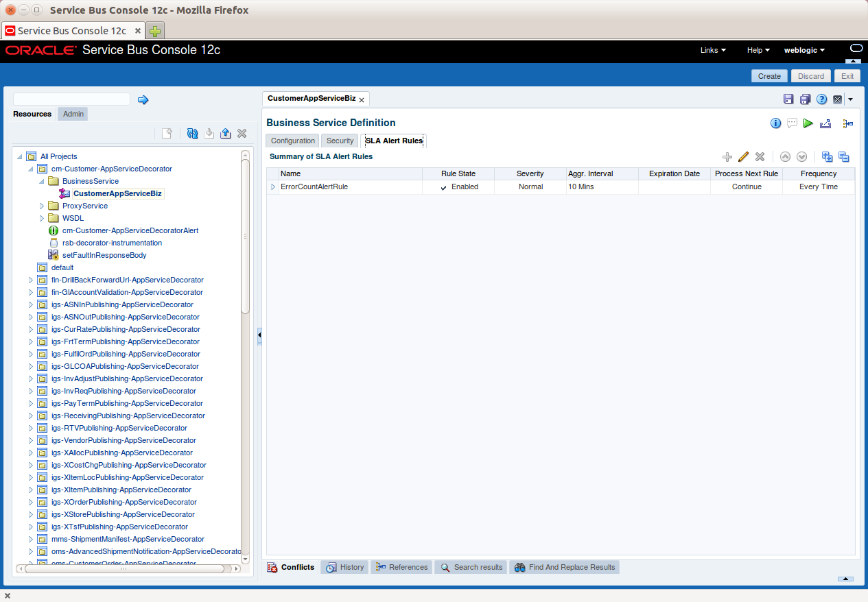Open the blue Help question-mark icon
Image resolution: width=868 pixels, height=602 pixels.
pyautogui.click(x=822, y=99)
